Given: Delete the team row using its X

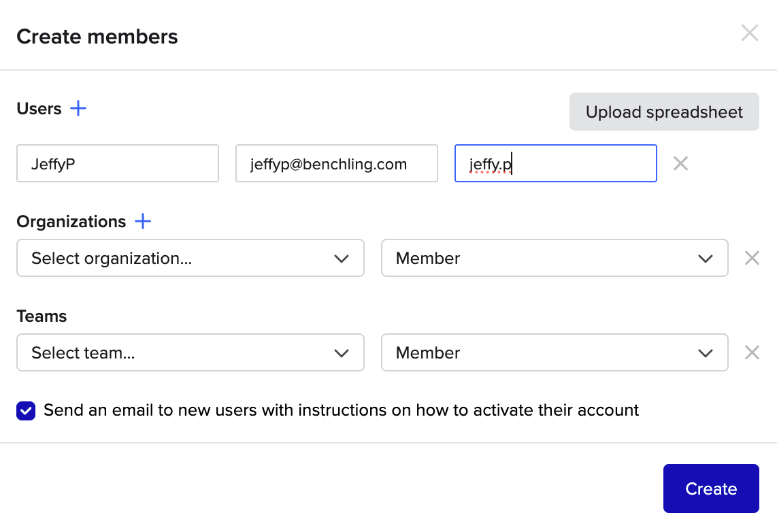Looking at the screenshot, I should tap(752, 352).
